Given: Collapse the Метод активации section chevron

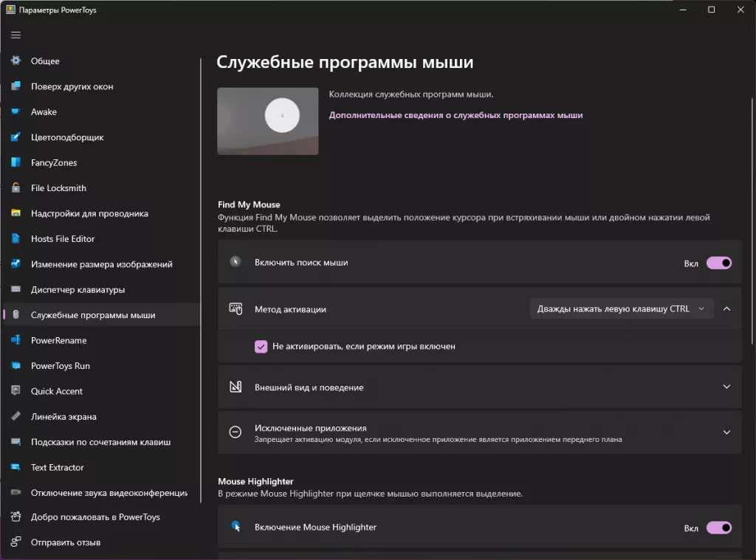Looking at the screenshot, I should (x=726, y=309).
